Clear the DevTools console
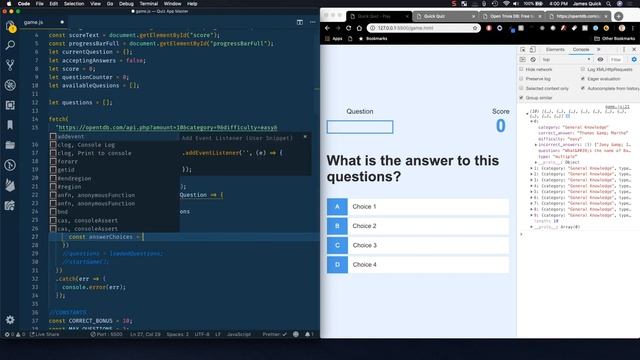 click(533, 60)
